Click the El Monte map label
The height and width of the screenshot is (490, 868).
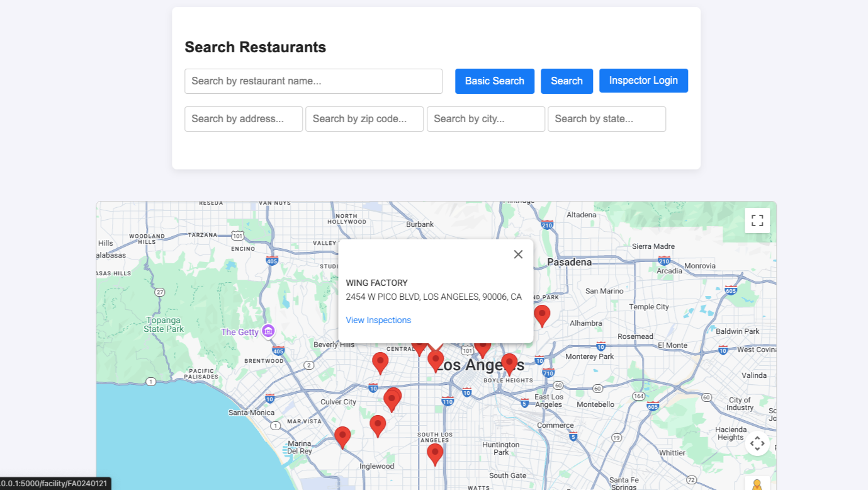(x=673, y=345)
